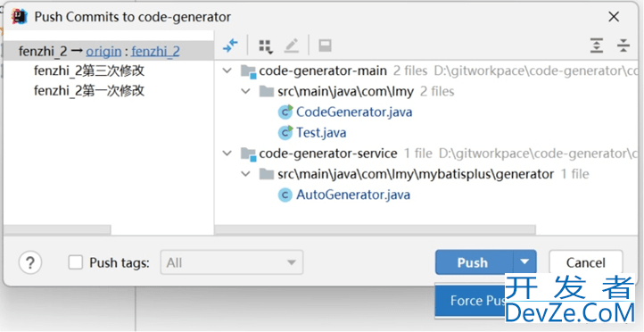The width and height of the screenshot is (644, 332).
Task: Select AutoGenerator.java in changes tree
Action: tap(353, 195)
